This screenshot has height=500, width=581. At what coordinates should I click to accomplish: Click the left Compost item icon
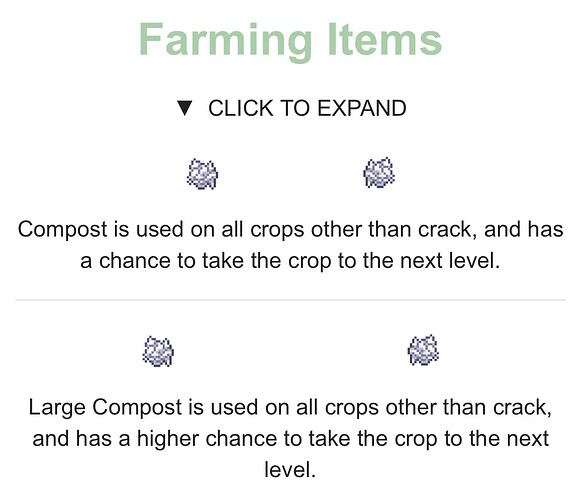tap(202, 174)
